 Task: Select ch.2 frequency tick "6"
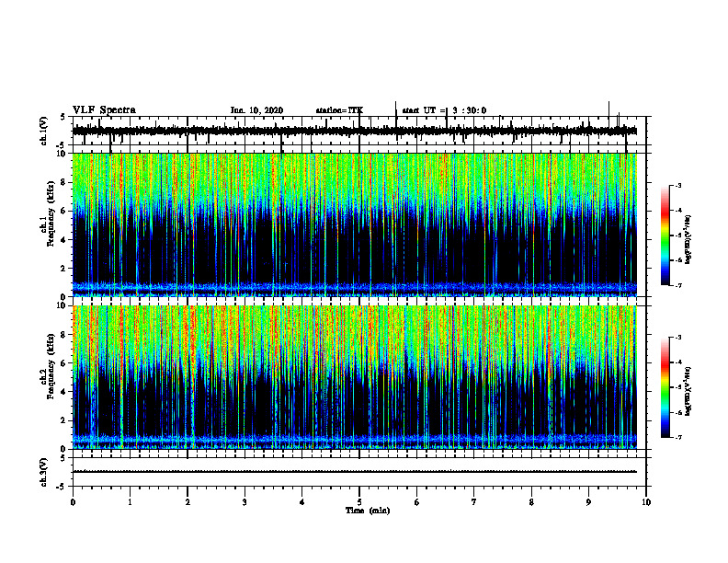click(x=65, y=363)
